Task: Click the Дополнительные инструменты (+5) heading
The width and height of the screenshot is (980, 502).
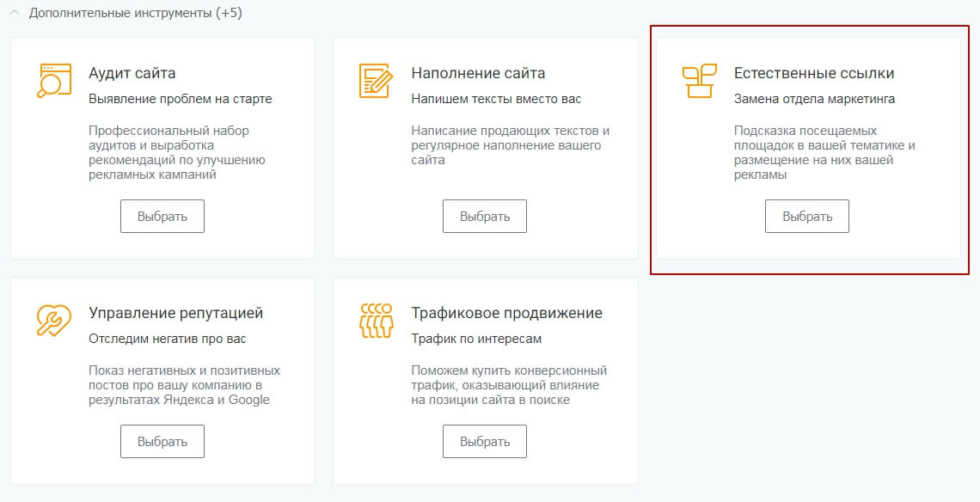Action: coord(136,13)
